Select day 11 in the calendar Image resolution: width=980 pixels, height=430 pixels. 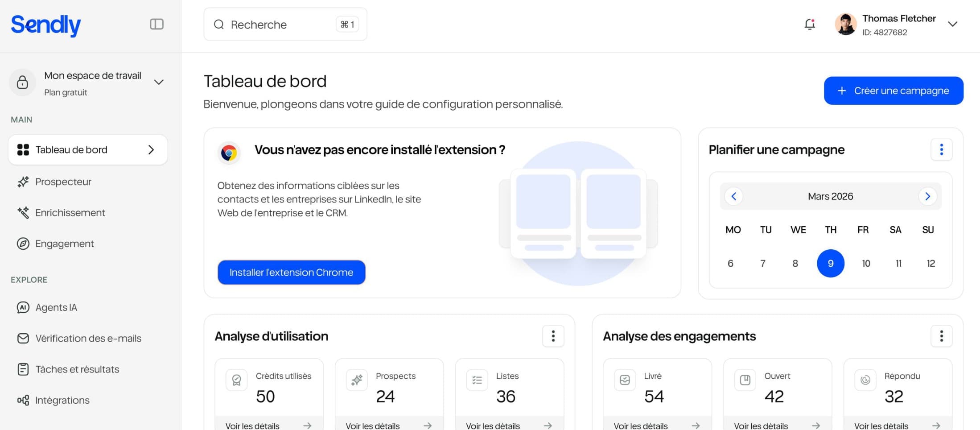click(898, 263)
